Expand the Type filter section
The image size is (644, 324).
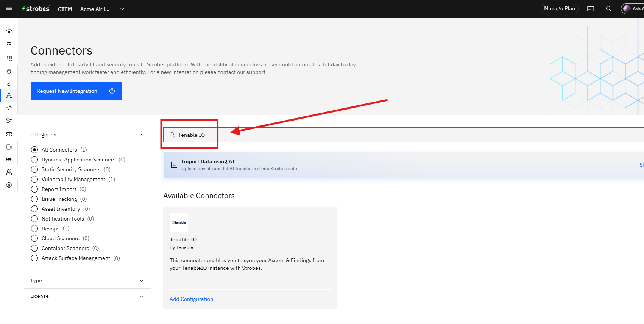tap(87, 281)
